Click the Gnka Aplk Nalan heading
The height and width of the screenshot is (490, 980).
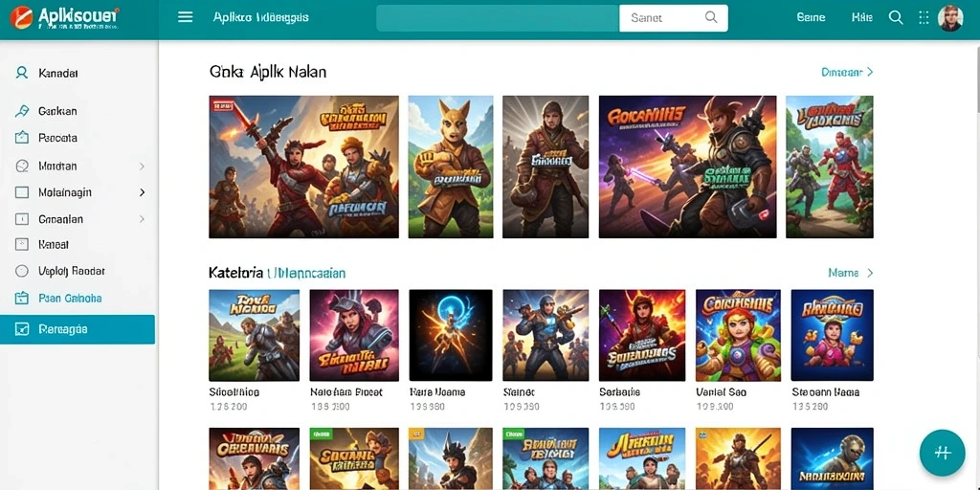point(268,72)
